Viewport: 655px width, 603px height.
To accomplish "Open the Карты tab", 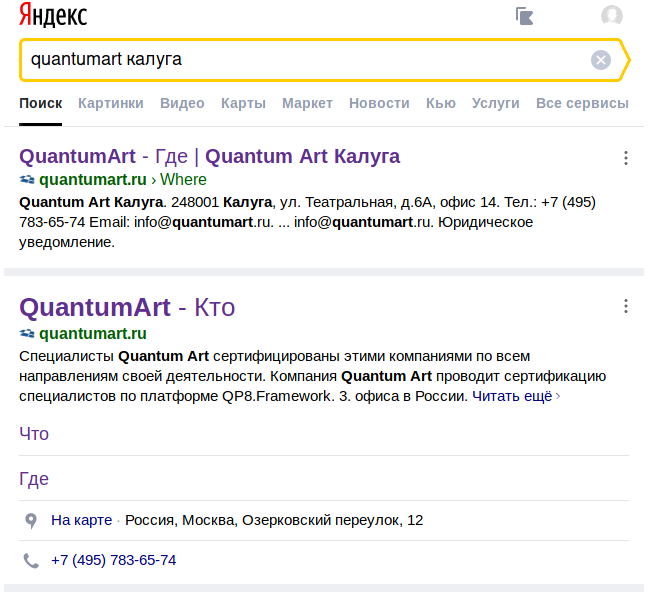I will click(x=243, y=103).
